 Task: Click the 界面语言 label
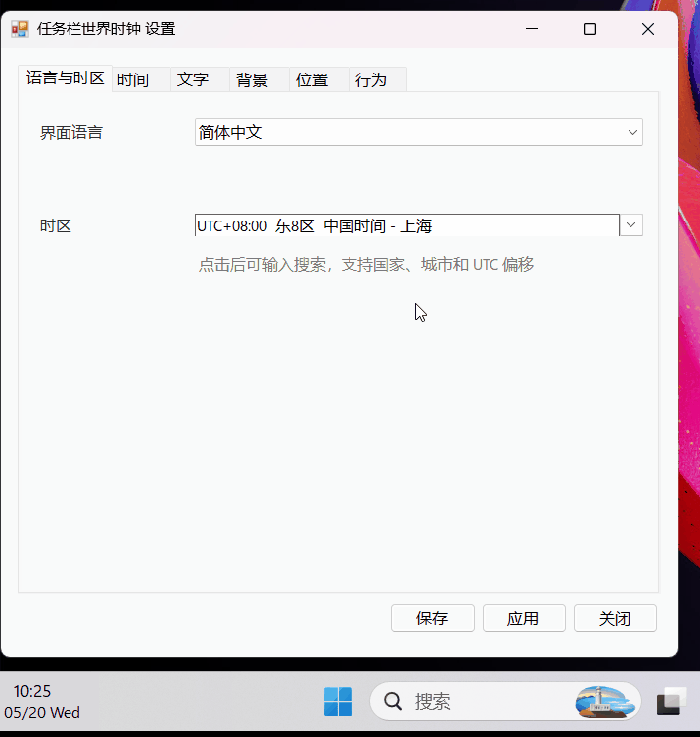point(71,132)
